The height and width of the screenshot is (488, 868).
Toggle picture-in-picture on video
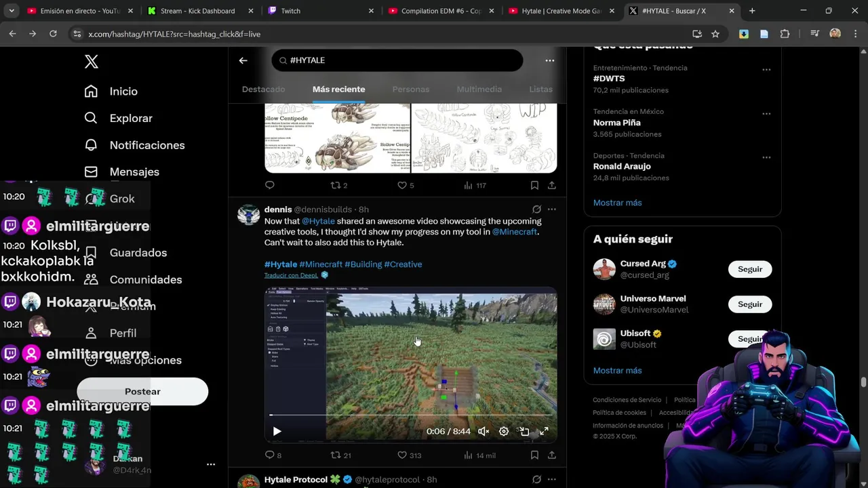click(524, 431)
